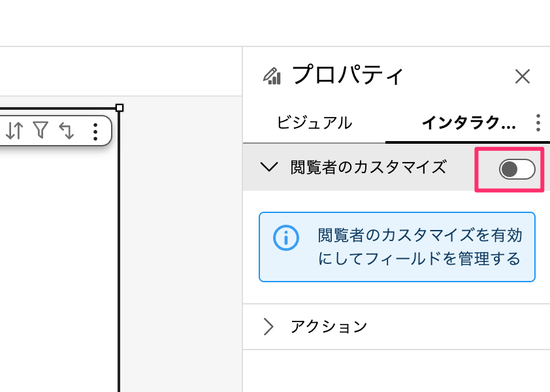This screenshot has width=550, height=392.
Task: Expand the アクション section chevron
Action: click(268, 327)
